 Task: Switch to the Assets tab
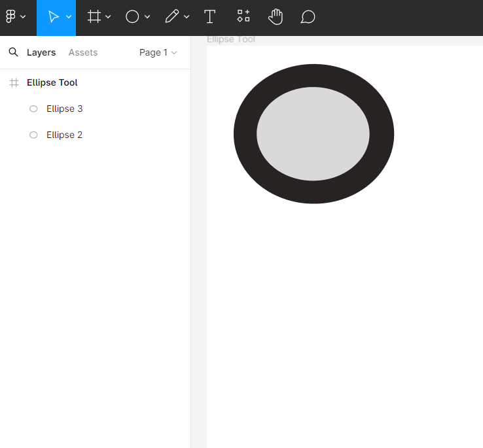83,52
